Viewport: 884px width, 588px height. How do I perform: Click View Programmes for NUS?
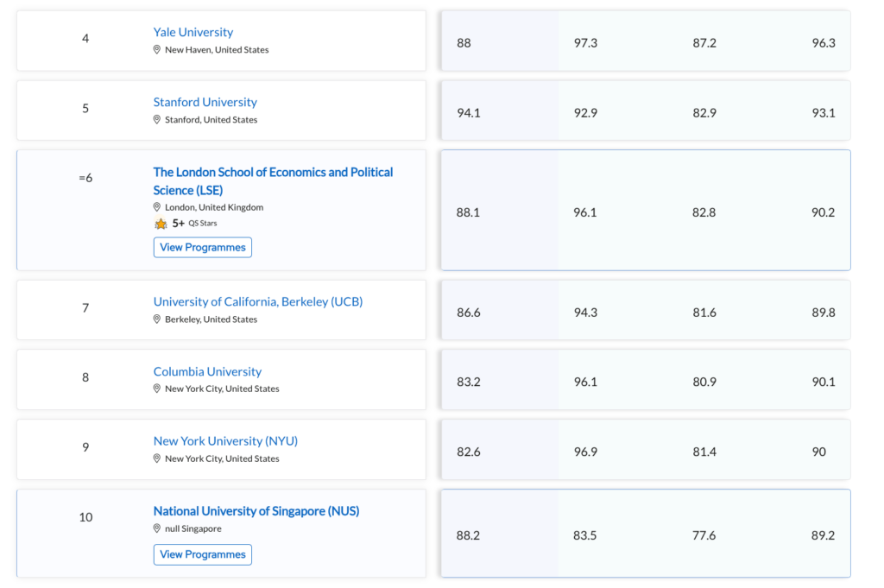click(x=202, y=554)
